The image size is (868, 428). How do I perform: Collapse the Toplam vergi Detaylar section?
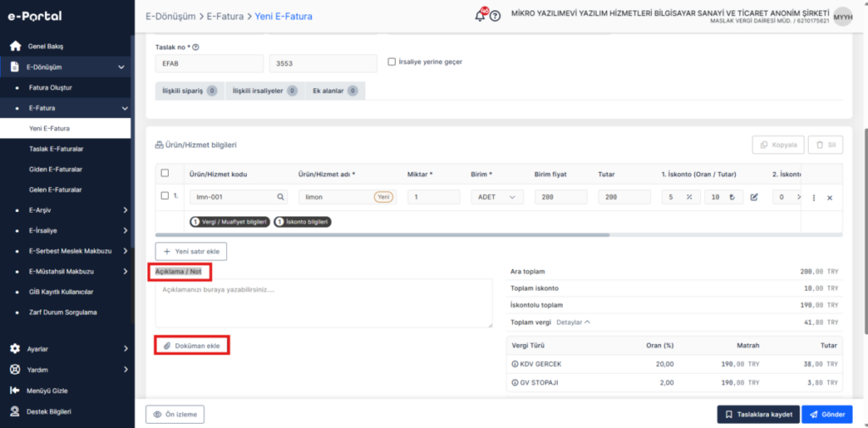[x=573, y=322]
